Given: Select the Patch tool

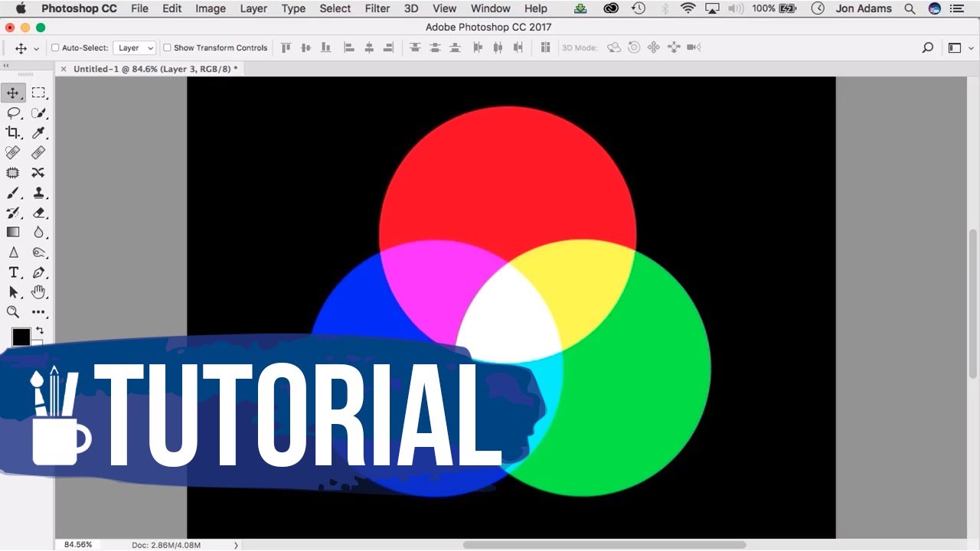Looking at the screenshot, I should click(13, 173).
